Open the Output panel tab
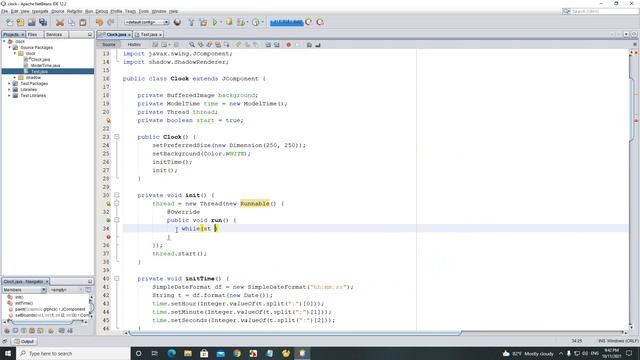This screenshot has height=360, width=640. tap(24, 341)
